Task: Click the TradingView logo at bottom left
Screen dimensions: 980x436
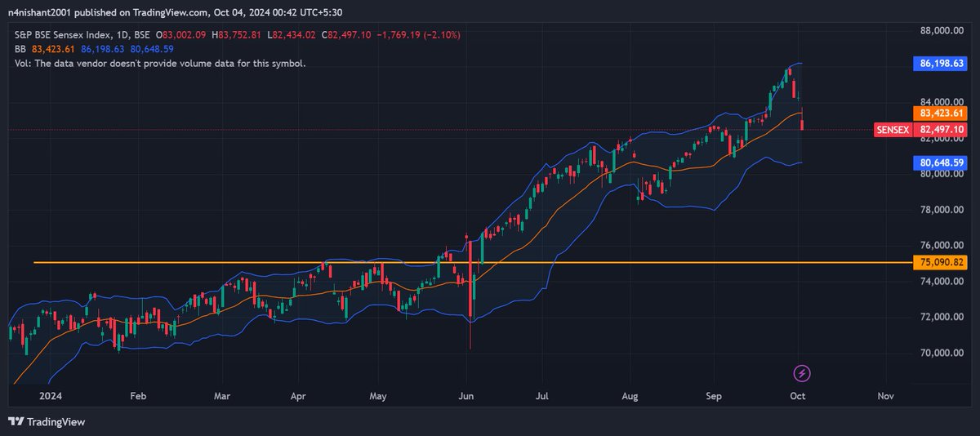Action: [47, 421]
